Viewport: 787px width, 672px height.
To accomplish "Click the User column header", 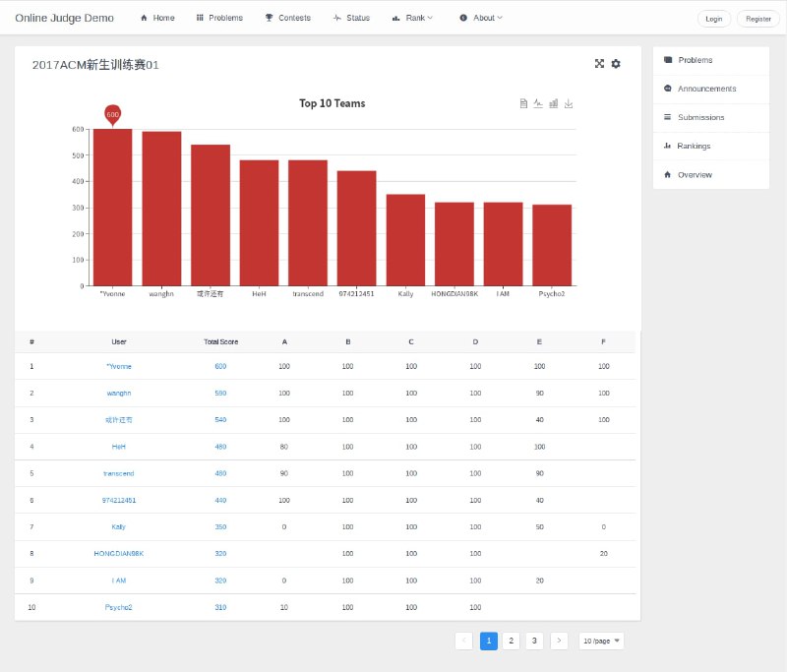I will pos(119,341).
